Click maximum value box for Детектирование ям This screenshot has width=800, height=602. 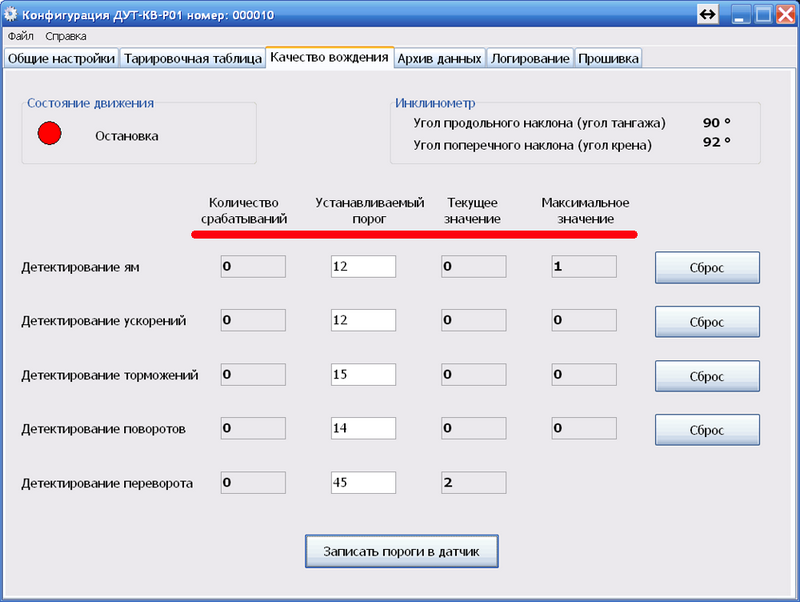[x=584, y=266]
